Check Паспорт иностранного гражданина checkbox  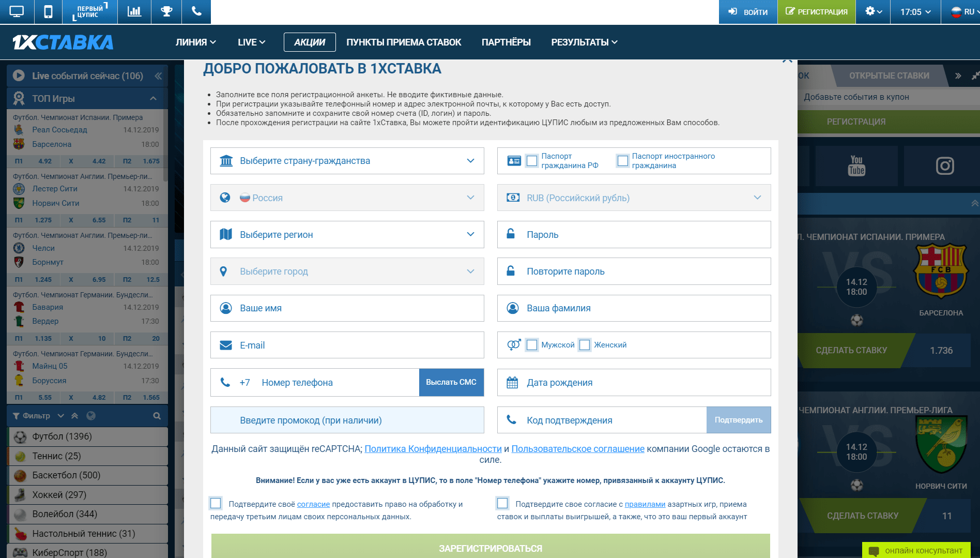tap(623, 161)
